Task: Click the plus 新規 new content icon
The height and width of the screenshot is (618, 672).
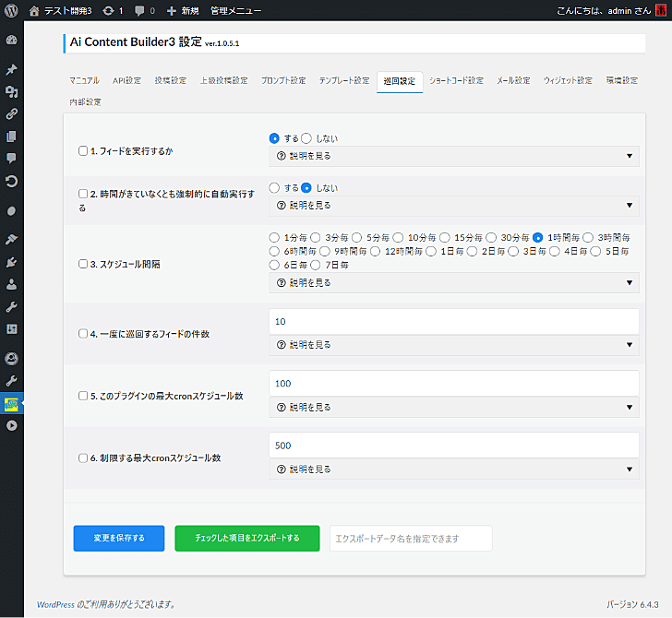Action: point(183,11)
